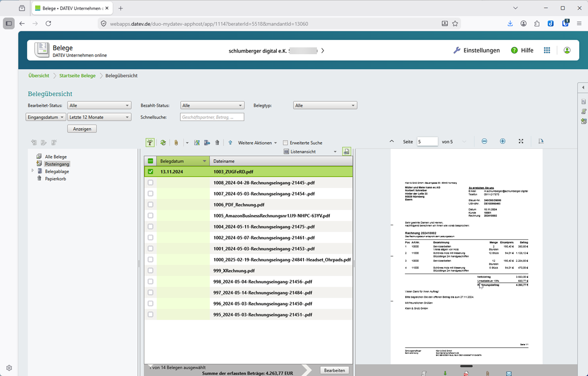
Task: Fit preview to fullscreen icon
Action: pos(521,141)
